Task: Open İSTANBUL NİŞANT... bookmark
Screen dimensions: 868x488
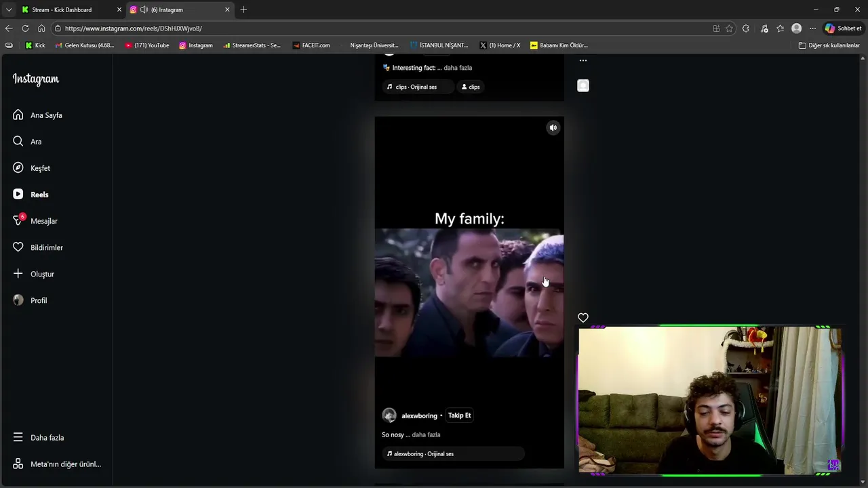Action: [439, 45]
